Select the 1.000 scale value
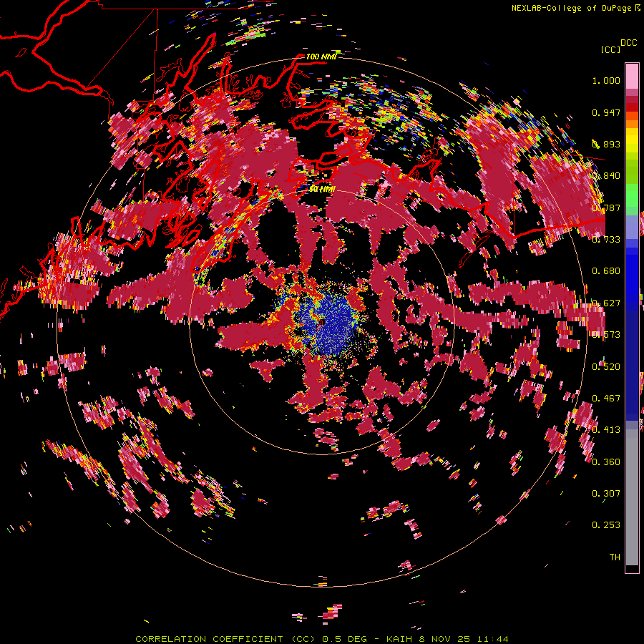Image resolution: width=644 pixels, height=644 pixels. [x=606, y=80]
